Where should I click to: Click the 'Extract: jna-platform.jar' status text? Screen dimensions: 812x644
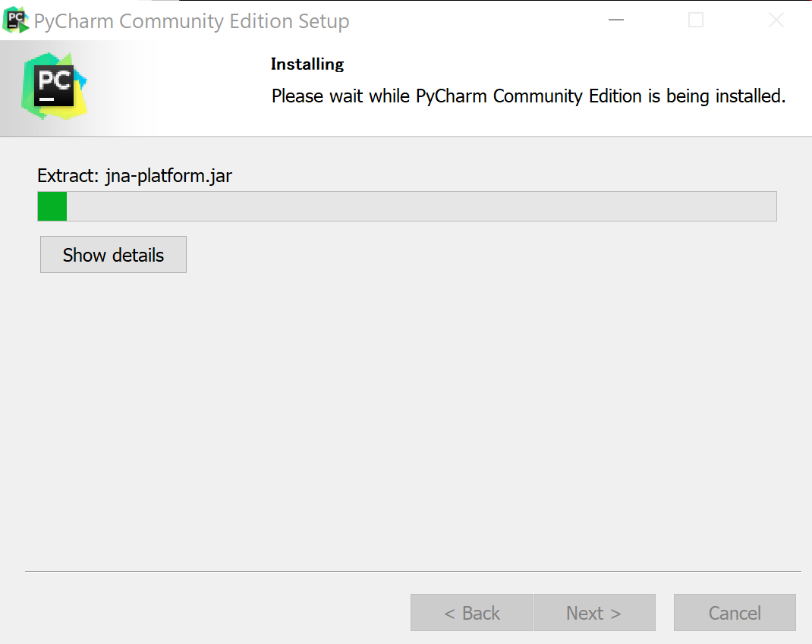click(134, 176)
